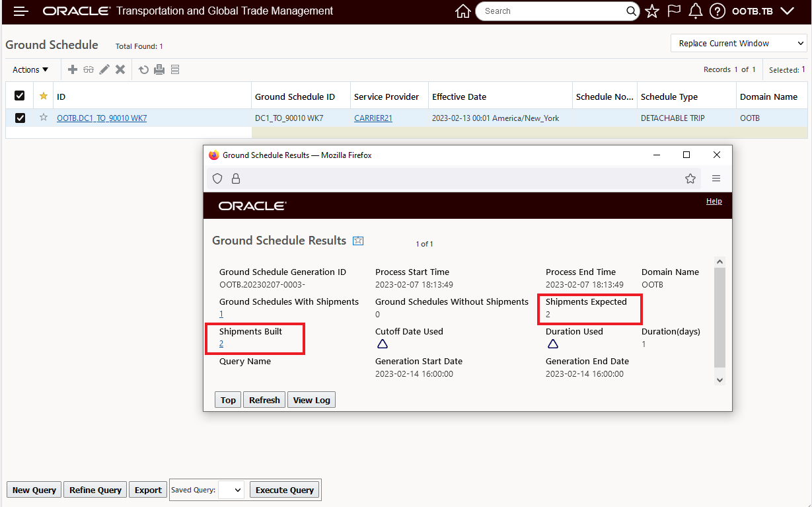Click Duration Used triangle icon

552,344
